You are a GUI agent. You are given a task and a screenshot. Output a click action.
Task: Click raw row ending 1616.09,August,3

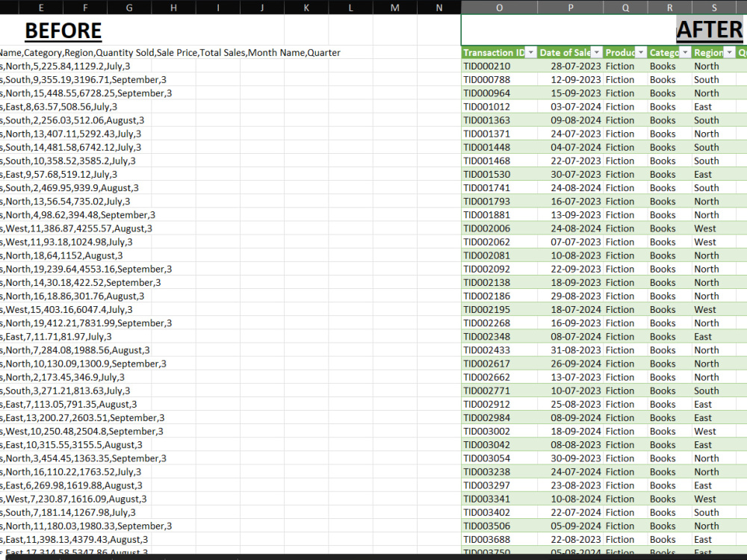[x=73, y=499]
